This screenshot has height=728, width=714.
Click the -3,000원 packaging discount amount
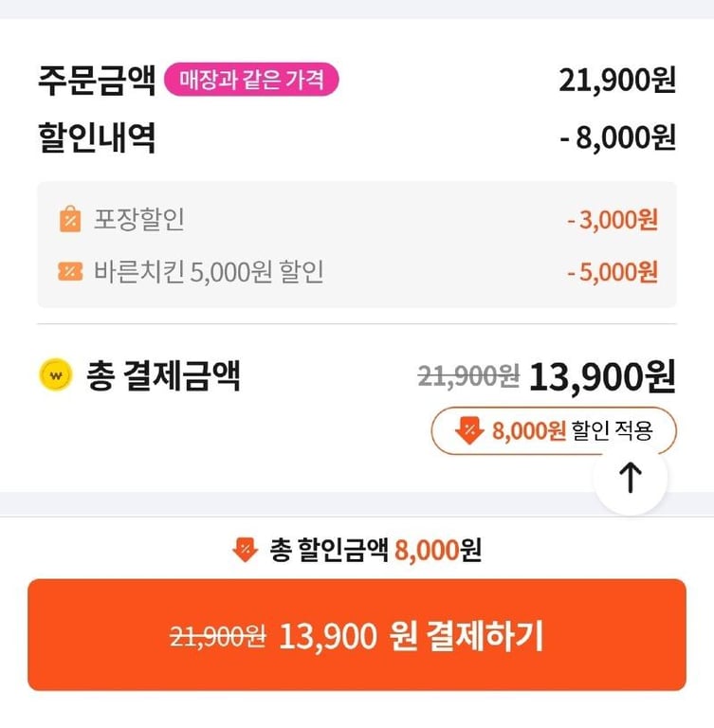(x=613, y=220)
